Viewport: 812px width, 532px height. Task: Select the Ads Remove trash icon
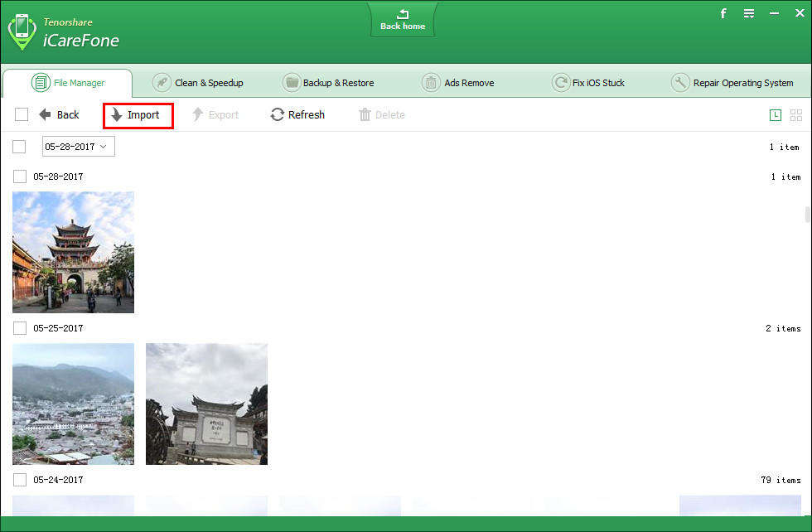[431, 83]
